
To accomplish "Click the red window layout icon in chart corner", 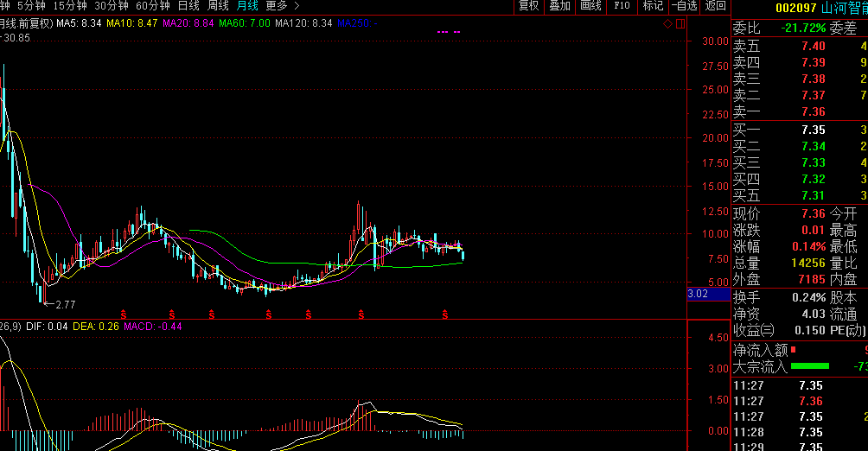I will tap(681, 24).
